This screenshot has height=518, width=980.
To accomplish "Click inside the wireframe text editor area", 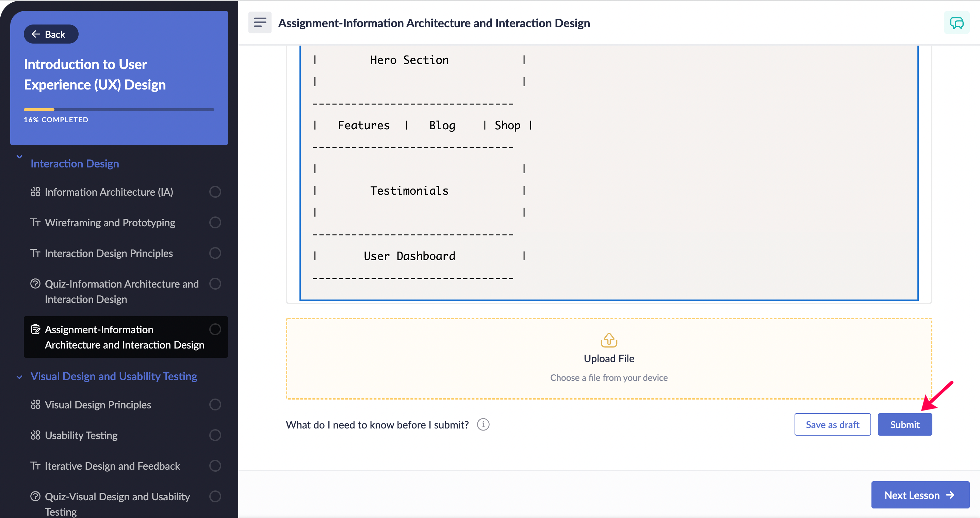I will pyautogui.click(x=685, y=171).
